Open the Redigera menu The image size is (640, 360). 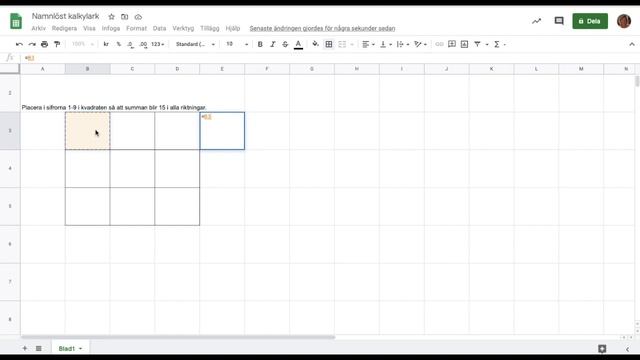click(64, 28)
